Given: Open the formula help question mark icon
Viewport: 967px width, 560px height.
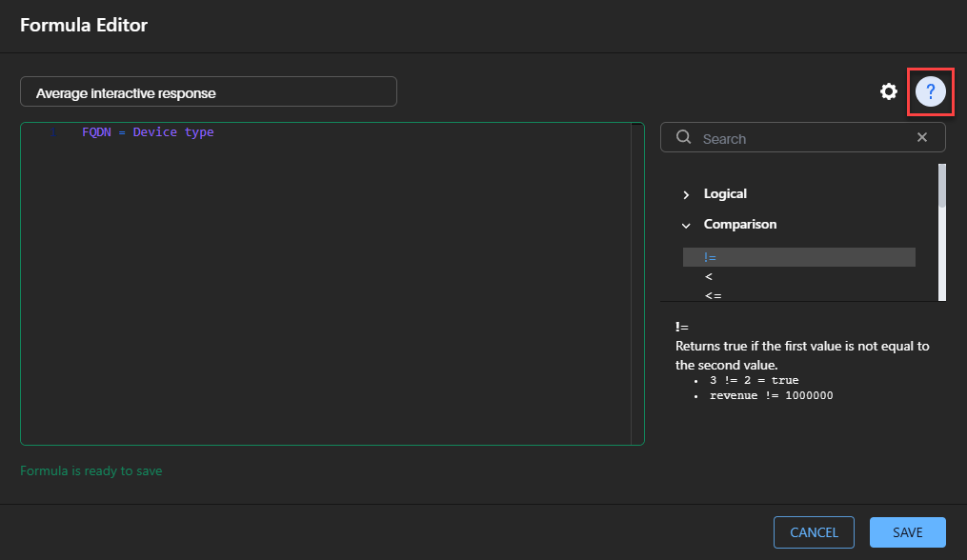Looking at the screenshot, I should (931, 91).
